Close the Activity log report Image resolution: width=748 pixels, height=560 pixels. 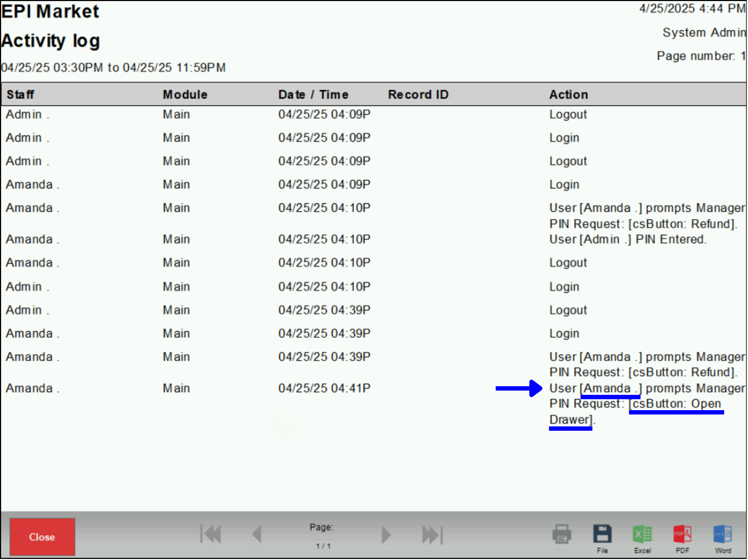pyautogui.click(x=42, y=537)
